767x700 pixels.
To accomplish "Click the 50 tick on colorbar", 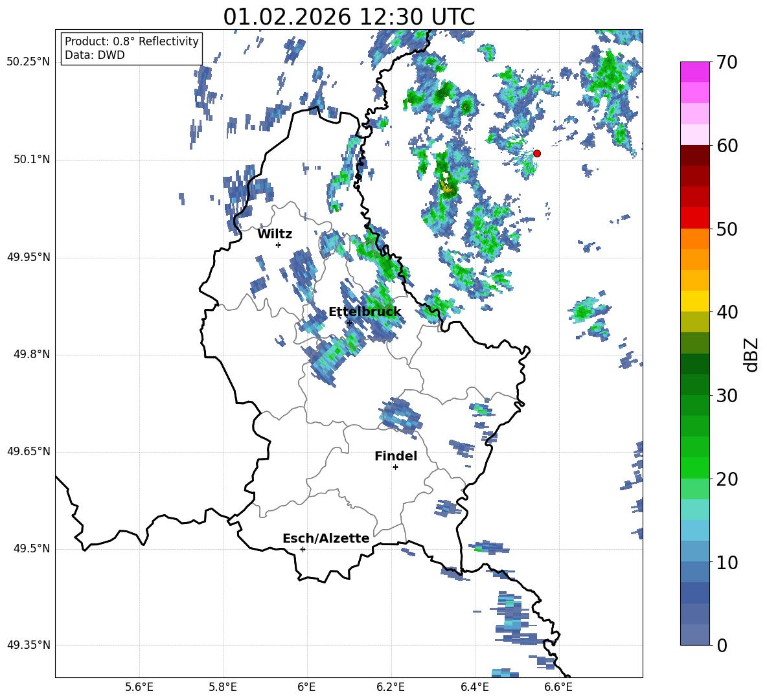I will click(x=726, y=229).
